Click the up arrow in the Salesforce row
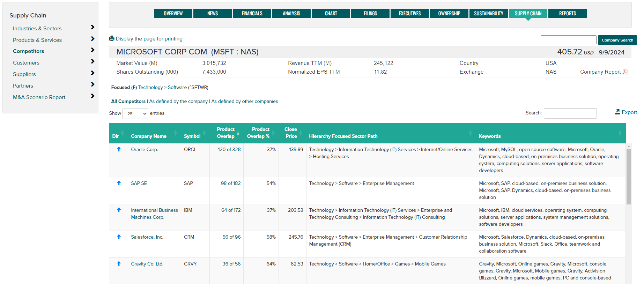644x284 pixels. point(119,237)
